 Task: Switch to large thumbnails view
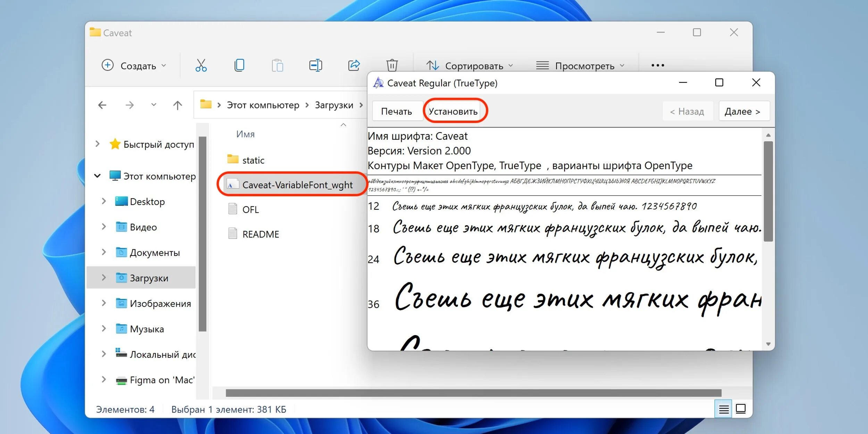741,409
